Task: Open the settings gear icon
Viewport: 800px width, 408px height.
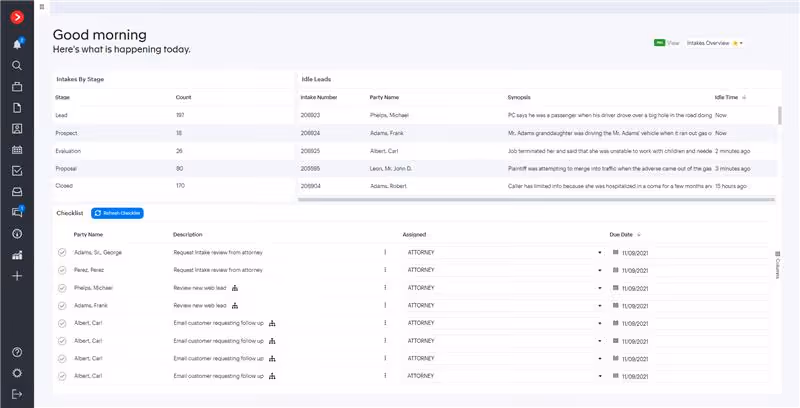Action: (17, 373)
